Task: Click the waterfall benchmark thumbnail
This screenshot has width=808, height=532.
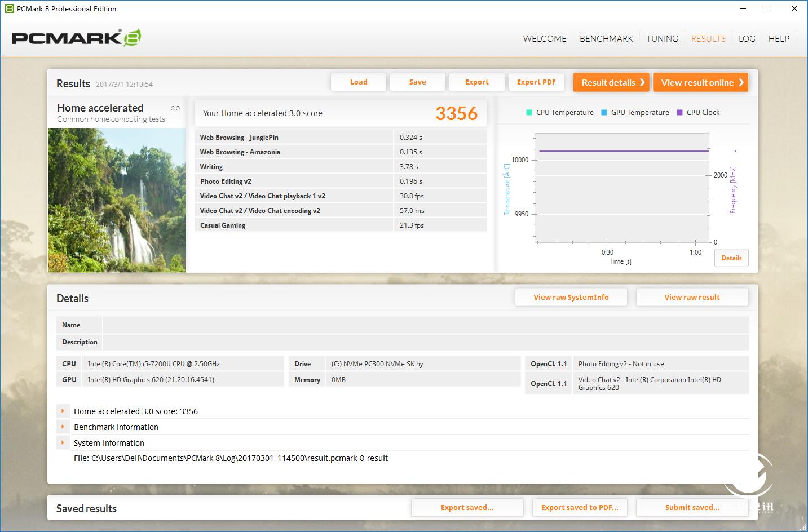Action: click(x=117, y=200)
